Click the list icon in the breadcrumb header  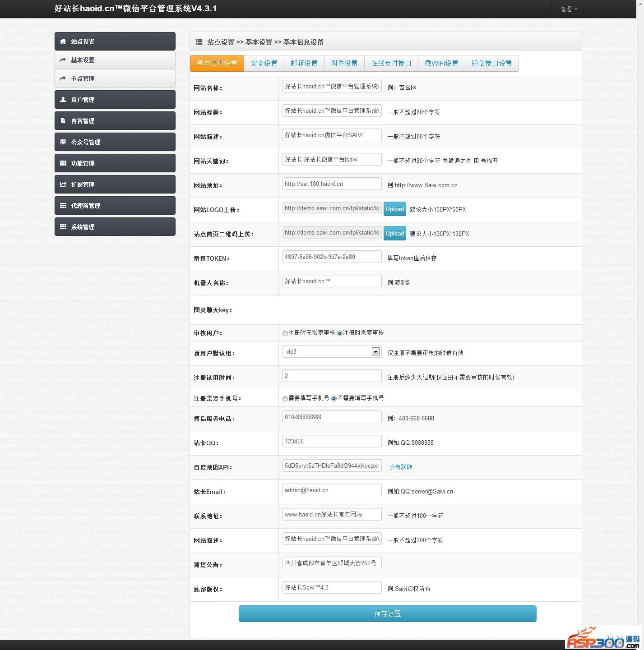click(x=199, y=42)
